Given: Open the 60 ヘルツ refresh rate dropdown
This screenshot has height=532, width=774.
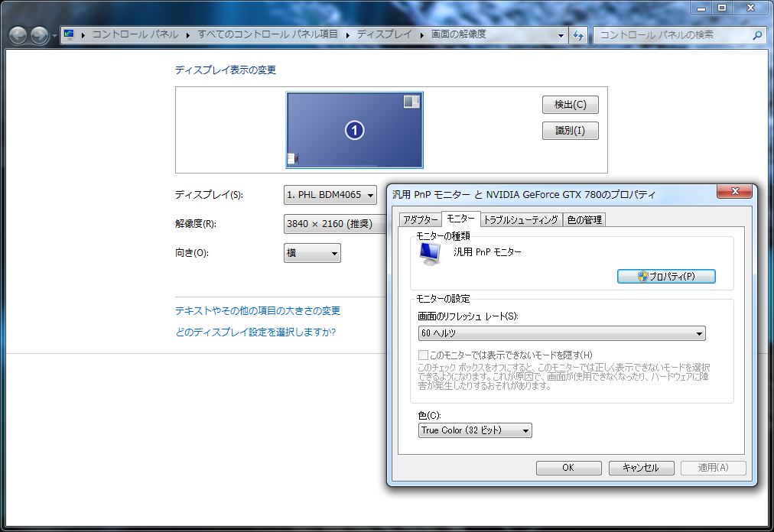Looking at the screenshot, I should (x=561, y=333).
